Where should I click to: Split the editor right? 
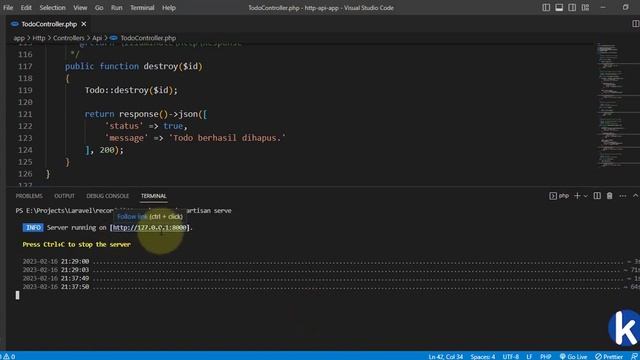[636, 24]
